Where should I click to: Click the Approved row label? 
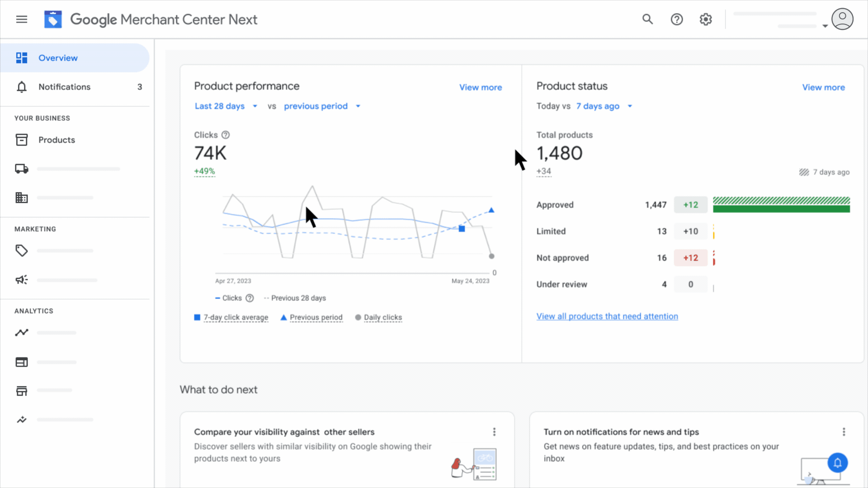pos(555,205)
